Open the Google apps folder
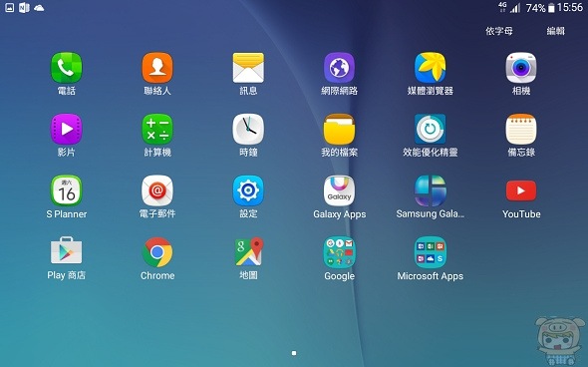This screenshot has height=367, width=588. [x=340, y=252]
